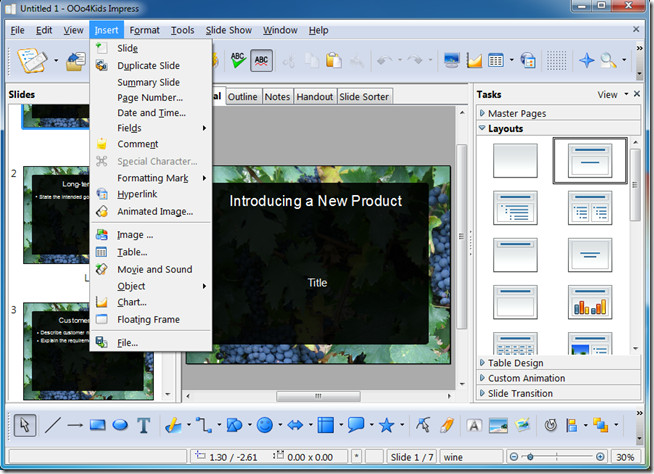The height and width of the screenshot is (474, 654).
Task: Choose the Symbol Shapes smiley tool
Action: (264, 425)
